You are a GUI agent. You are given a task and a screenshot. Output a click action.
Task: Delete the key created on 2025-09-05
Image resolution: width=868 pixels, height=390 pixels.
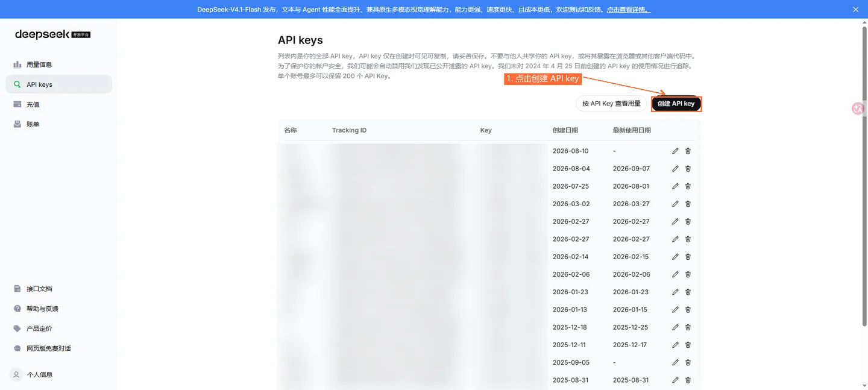tap(688, 362)
